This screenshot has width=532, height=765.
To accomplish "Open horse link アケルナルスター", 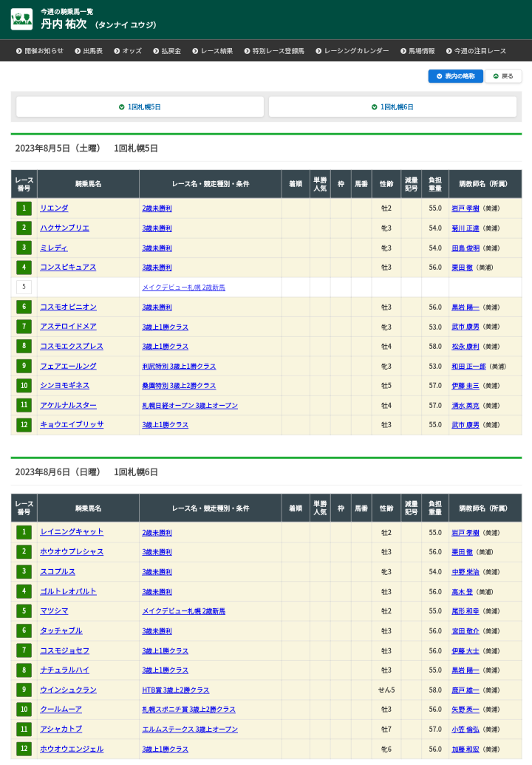I will (68, 405).
